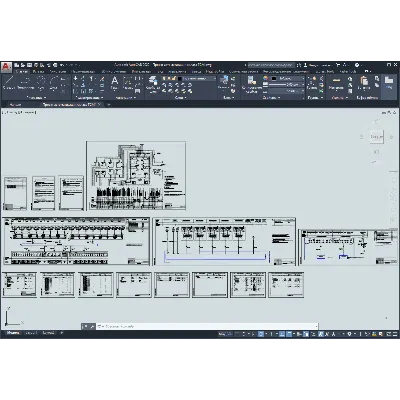Select the Move tool in Modify panel
The height and width of the screenshot is (400, 400).
click(76, 79)
